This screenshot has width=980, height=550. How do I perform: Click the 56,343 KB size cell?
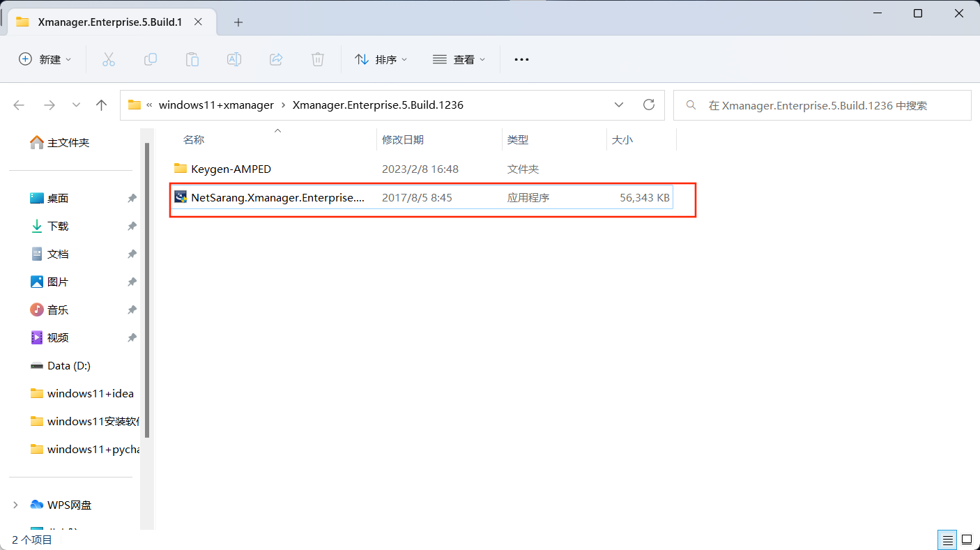pyautogui.click(x=645, y=198)
